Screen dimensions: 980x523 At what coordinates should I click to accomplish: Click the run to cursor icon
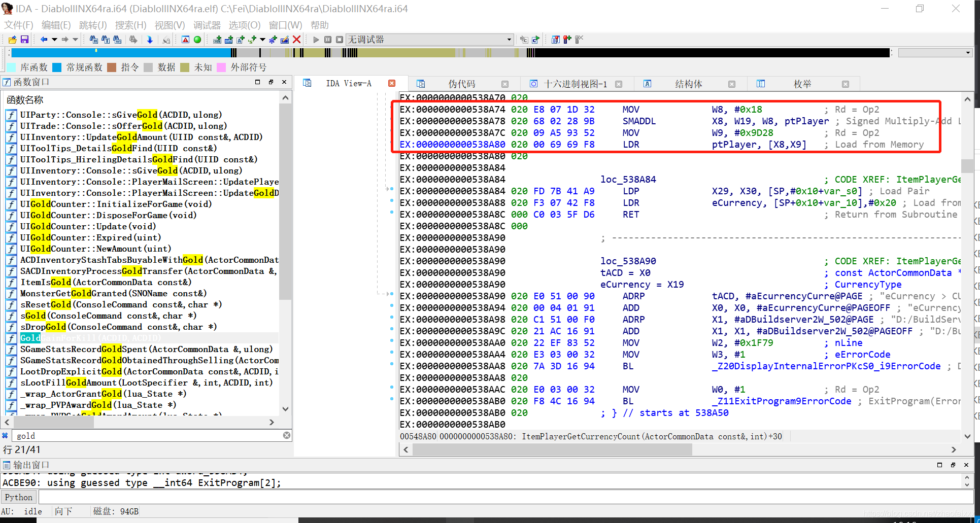pyautogui.click(x=535, y=40)
